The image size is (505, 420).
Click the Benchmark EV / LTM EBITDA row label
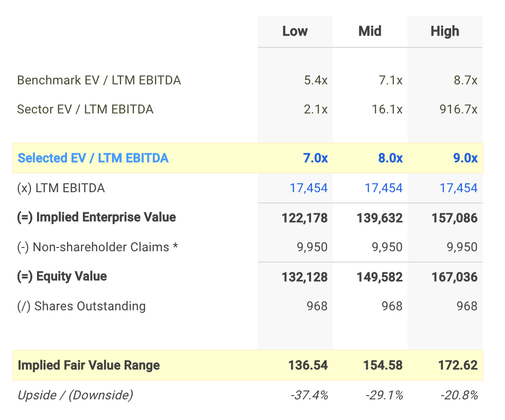coord(98,80)
